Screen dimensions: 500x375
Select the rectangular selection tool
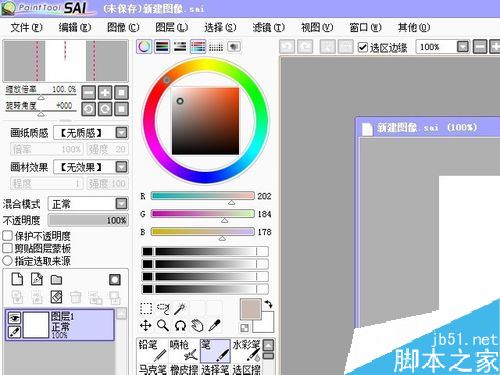click(146, 309)
